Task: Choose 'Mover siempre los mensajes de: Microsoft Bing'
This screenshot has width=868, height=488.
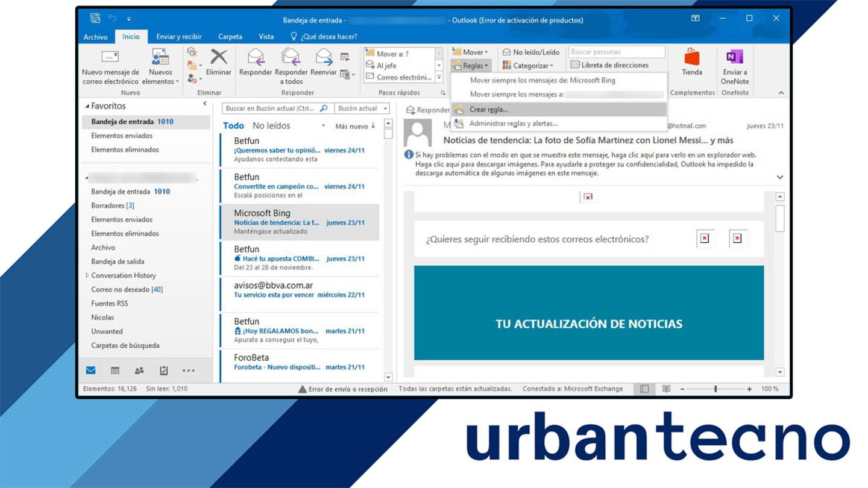Action: tap(542, 80)
